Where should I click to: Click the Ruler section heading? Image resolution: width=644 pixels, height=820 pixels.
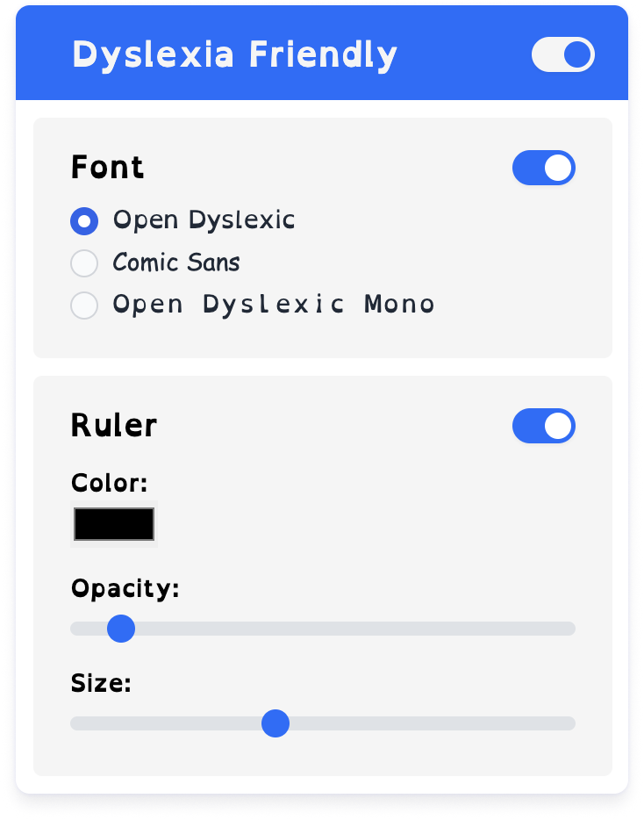[x=113, y=425]
